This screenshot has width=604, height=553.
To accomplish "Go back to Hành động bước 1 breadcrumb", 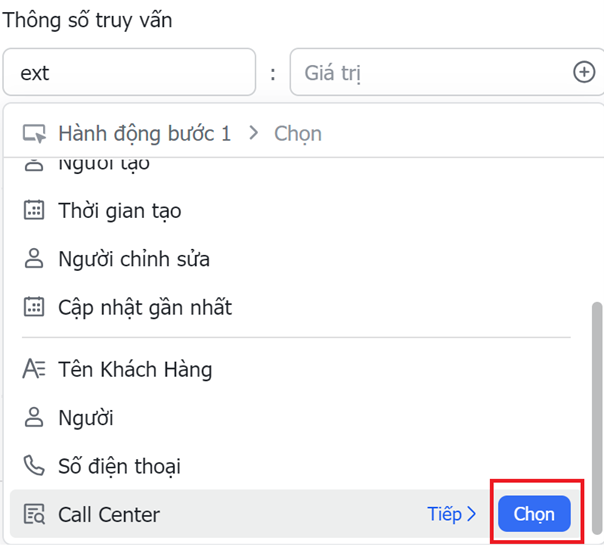I will [x=144, y=134].
